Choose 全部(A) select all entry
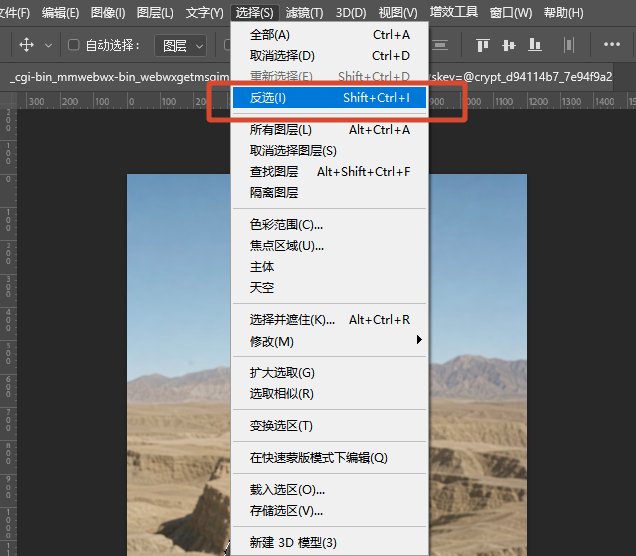Viewport: 636px width, 556px height. (x=329, y=35)
